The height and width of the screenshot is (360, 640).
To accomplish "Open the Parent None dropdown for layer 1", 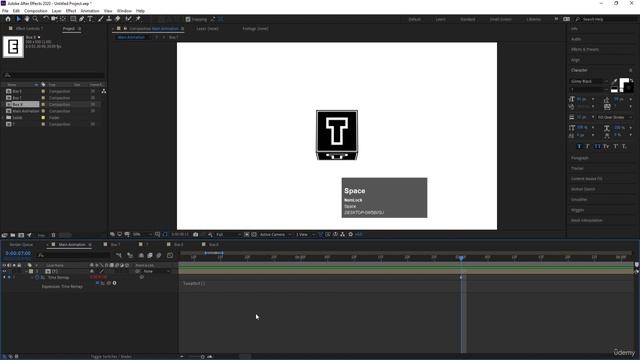I will 156,271.
